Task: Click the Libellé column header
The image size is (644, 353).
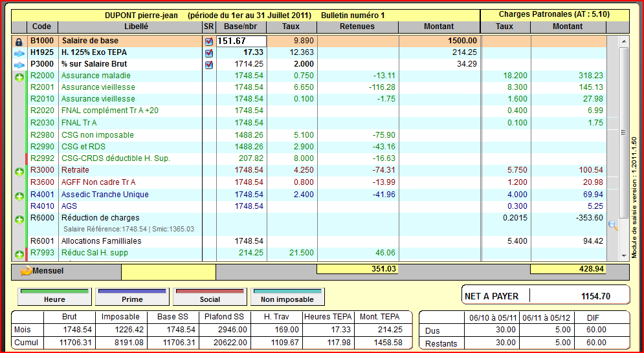Action: [x=130, y=27]
